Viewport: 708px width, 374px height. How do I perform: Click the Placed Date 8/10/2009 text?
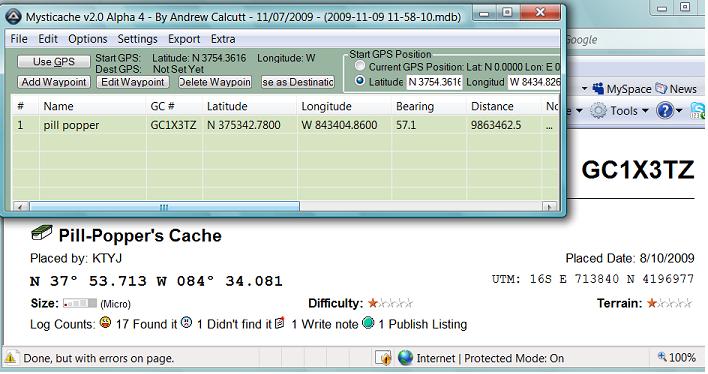(x=630, y=258)
